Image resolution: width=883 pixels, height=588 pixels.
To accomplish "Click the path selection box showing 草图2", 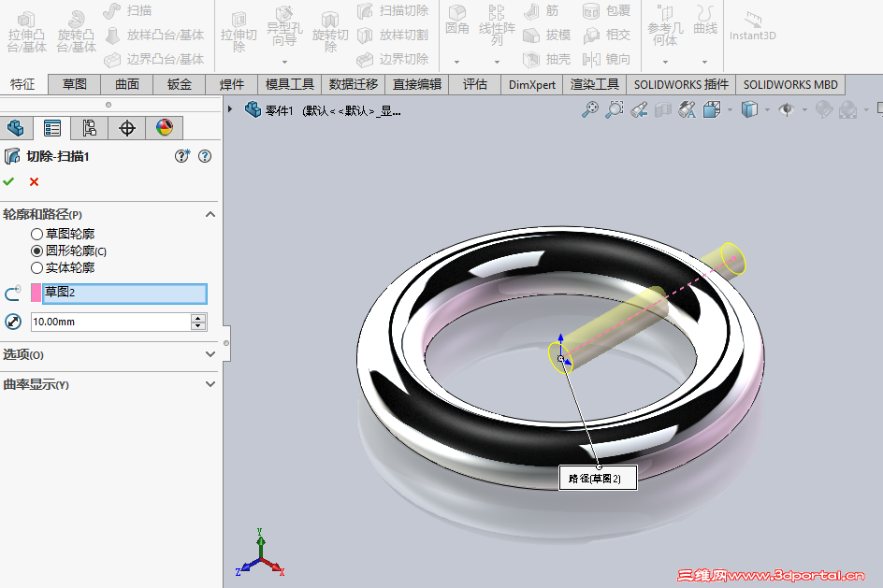I will (124, 294).
